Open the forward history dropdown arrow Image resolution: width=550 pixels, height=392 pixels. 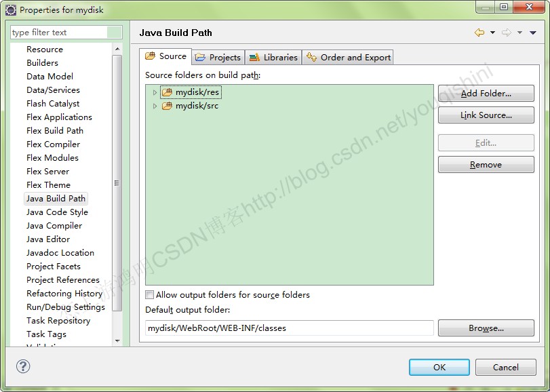coord(520,33)
